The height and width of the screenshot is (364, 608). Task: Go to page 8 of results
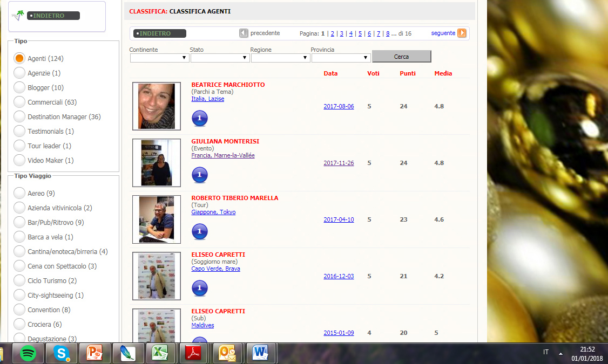tap(388, 33)
